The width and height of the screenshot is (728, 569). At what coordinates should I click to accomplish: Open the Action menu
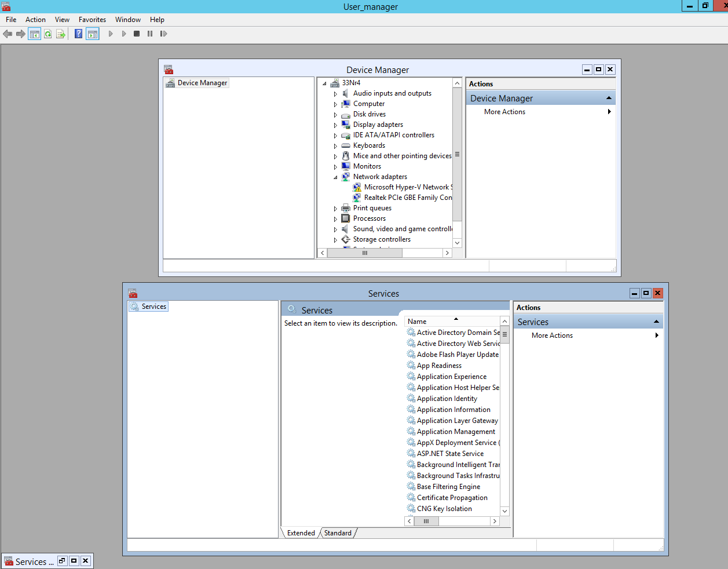(35, 20)
